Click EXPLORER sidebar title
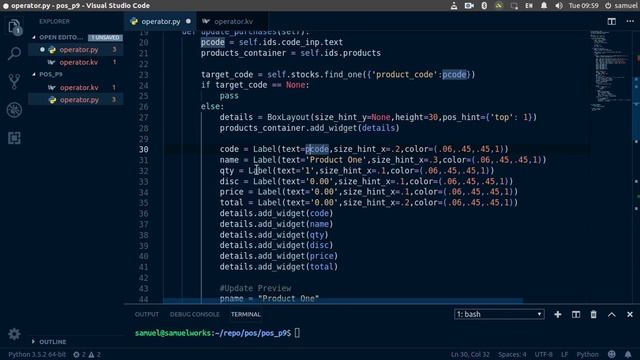The height and width of the screenshot is (360, 640). click(x=54, y=21)
